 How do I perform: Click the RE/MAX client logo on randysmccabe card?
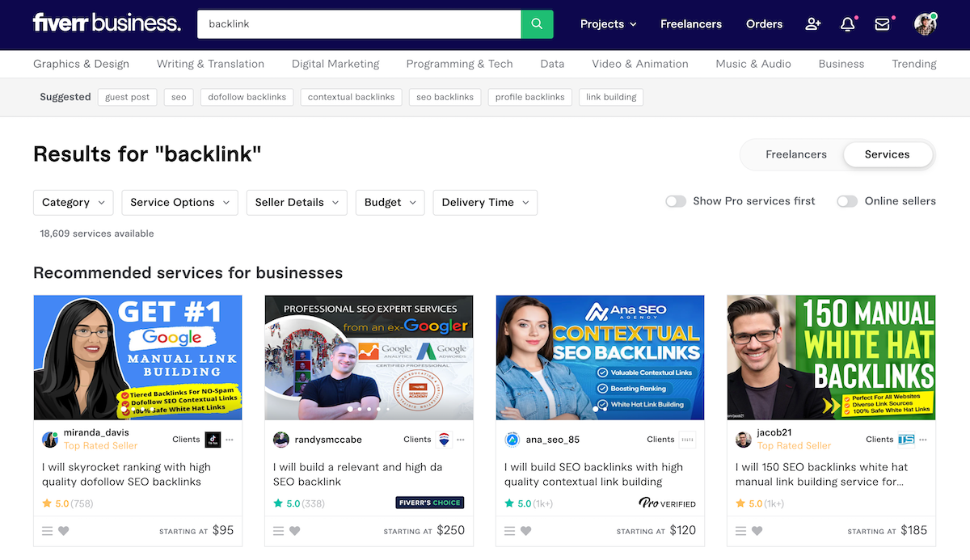coord(444,440)
